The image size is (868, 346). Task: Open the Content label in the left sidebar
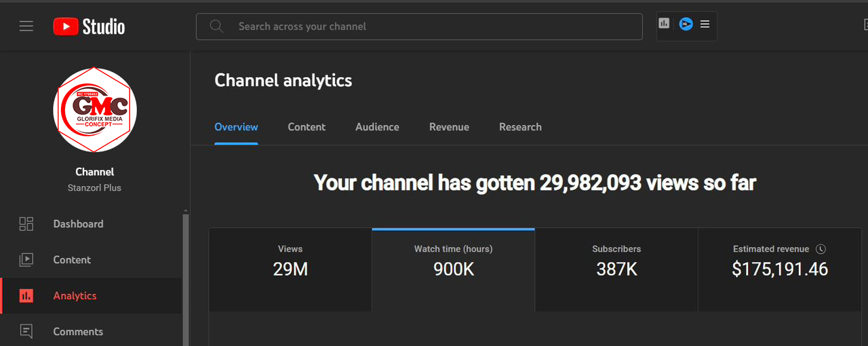point(72,260)
